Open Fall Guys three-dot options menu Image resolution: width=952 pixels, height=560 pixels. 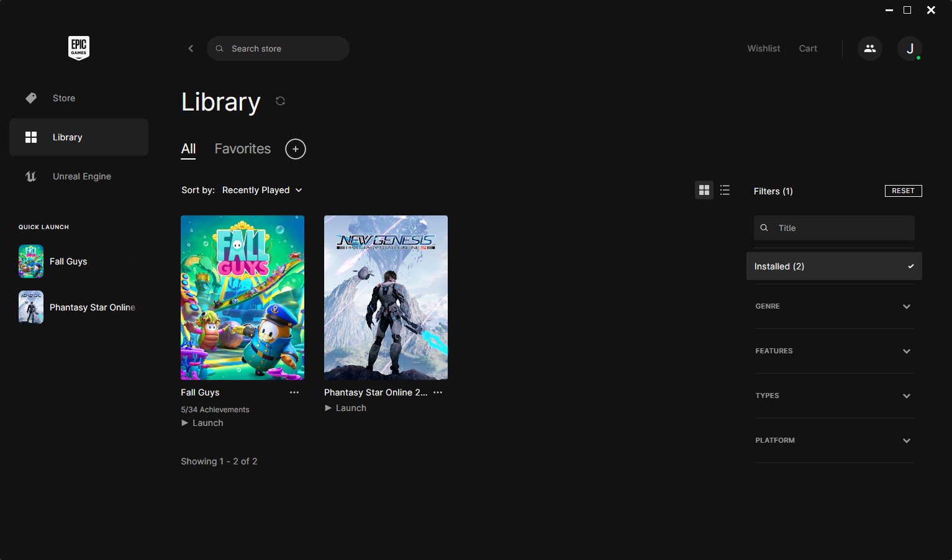[294, 392]
